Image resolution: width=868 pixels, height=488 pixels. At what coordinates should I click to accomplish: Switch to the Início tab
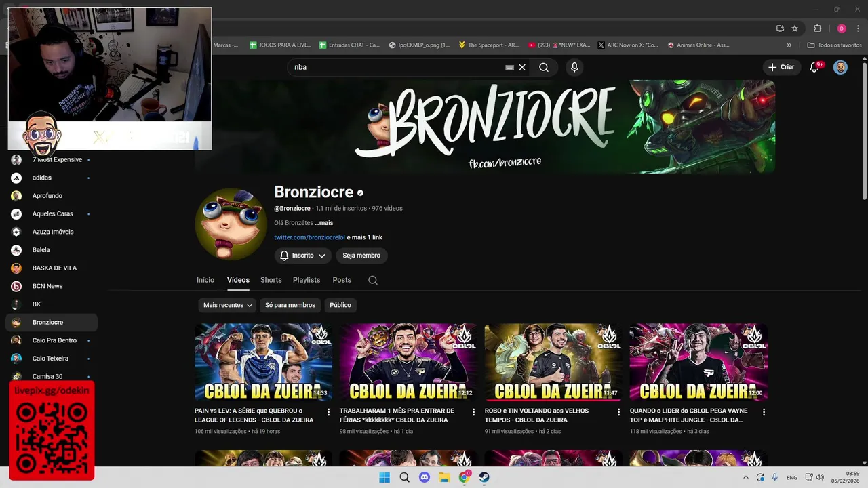click(x=205, y=280)
